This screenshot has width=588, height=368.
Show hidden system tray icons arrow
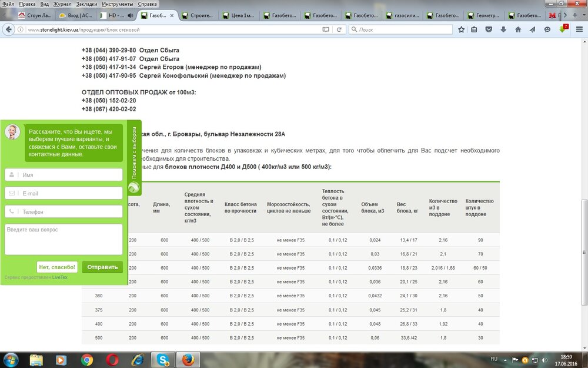[x=505, y=359]
